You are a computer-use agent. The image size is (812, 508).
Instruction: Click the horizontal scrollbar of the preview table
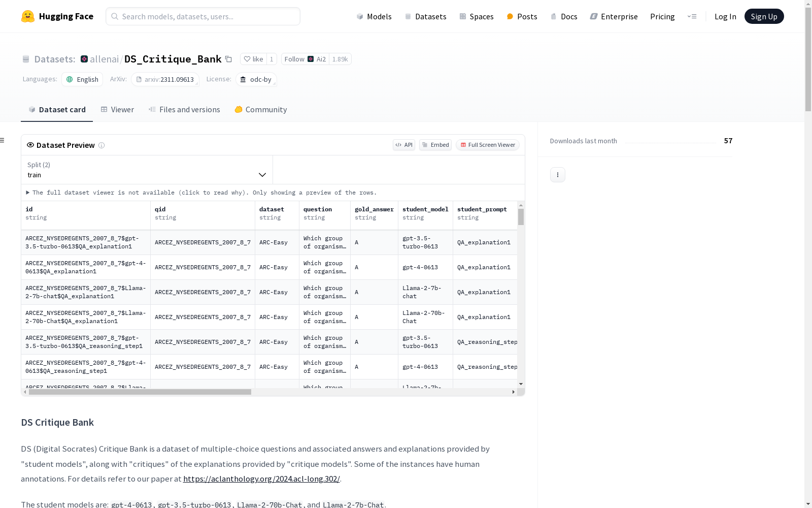point(140,392)
